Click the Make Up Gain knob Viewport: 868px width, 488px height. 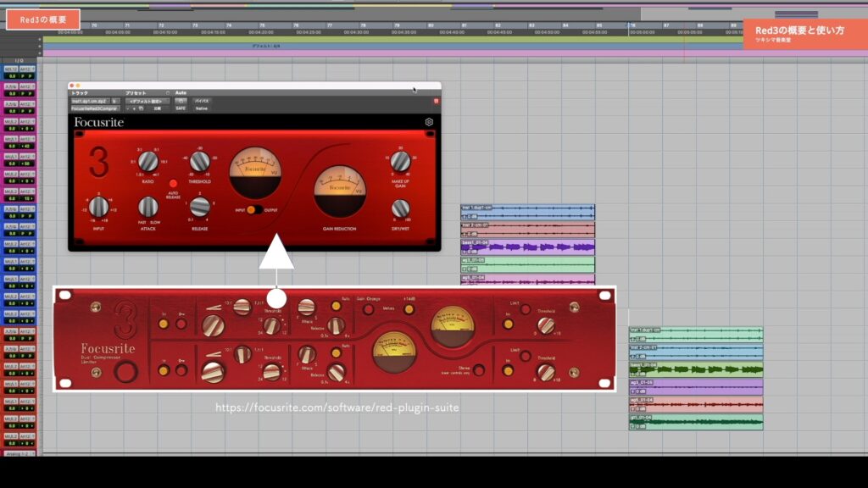400,162
